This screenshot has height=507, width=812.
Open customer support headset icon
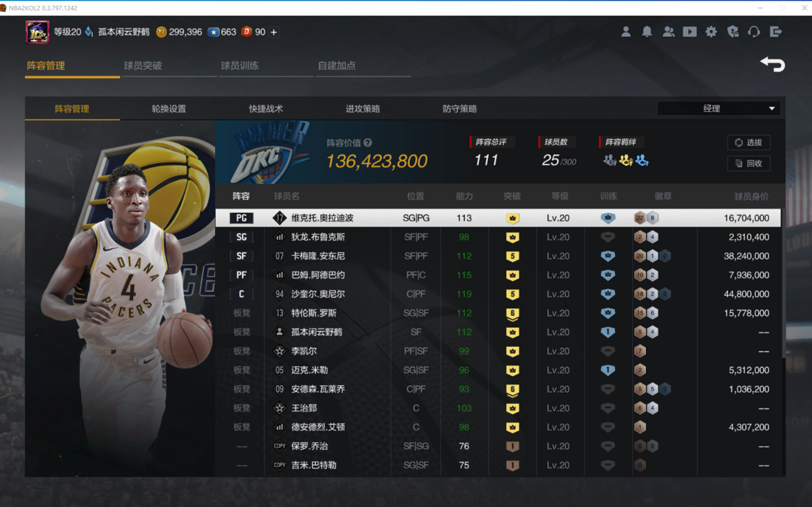pyautogui.click(x=754, y=32)
